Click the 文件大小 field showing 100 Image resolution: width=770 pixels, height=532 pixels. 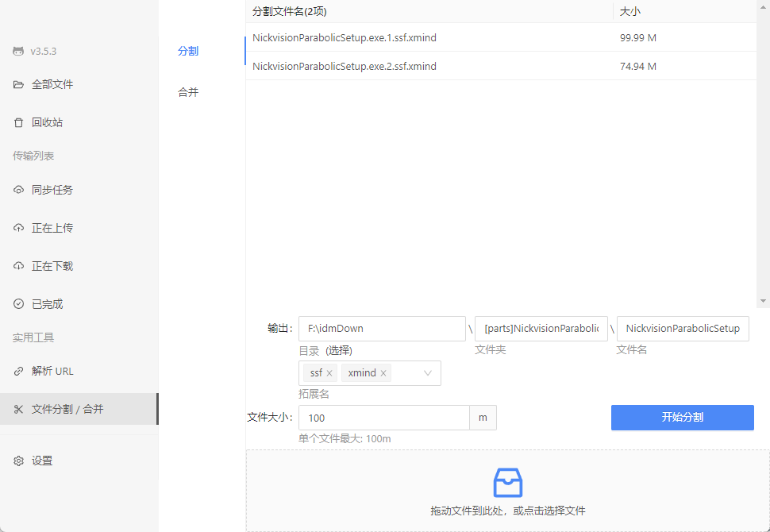[x=384, y=418]
